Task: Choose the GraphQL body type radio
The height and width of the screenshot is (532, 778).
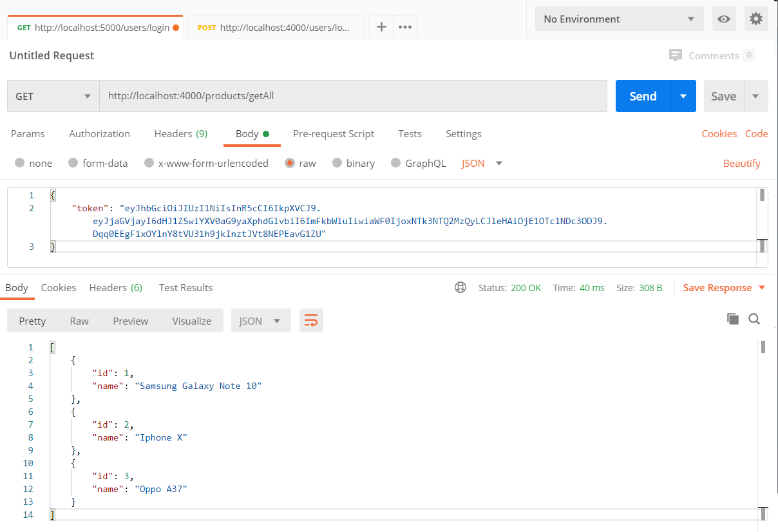Action: pyautogui.click(x=396, y=164)
